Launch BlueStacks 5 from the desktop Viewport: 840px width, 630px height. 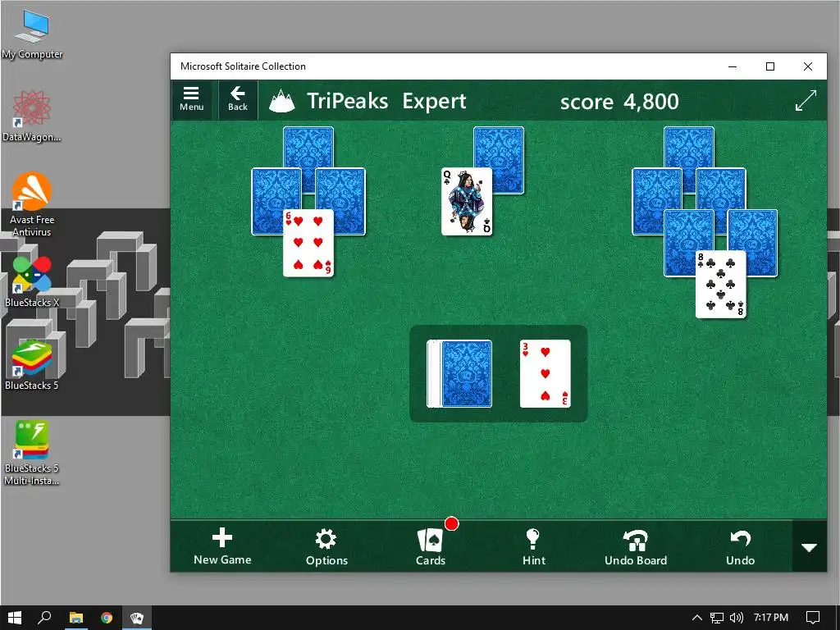coord(32,365)
